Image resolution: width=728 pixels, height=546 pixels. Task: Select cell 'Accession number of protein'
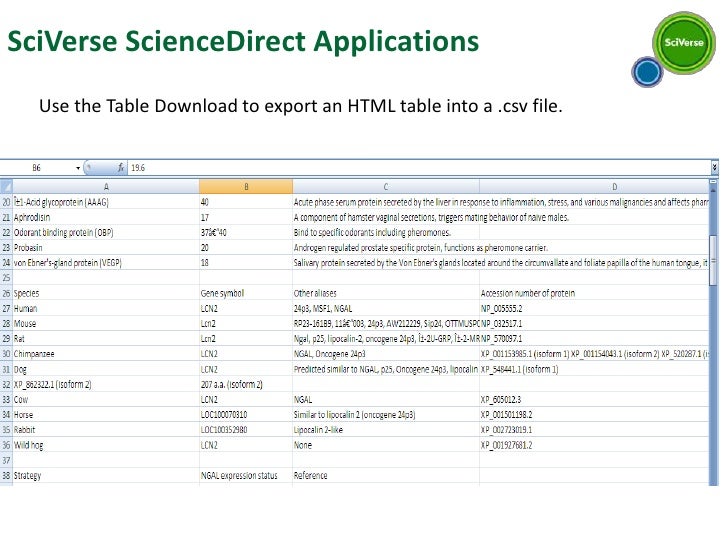pos(594,293)
